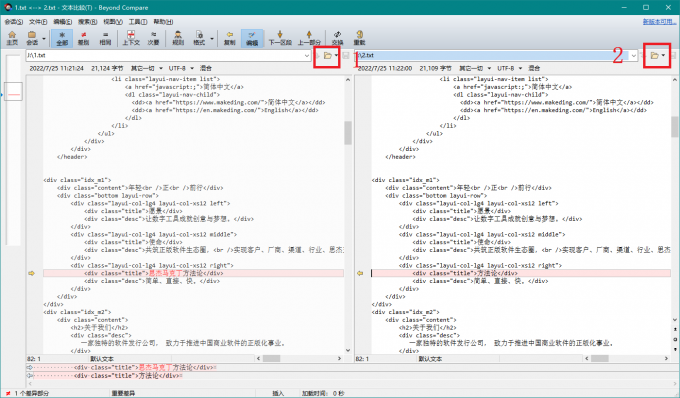Click 21,109 字节 file size text
Image resolution: width=680 pixels, height=398 pixels.
tap(435, 68)
